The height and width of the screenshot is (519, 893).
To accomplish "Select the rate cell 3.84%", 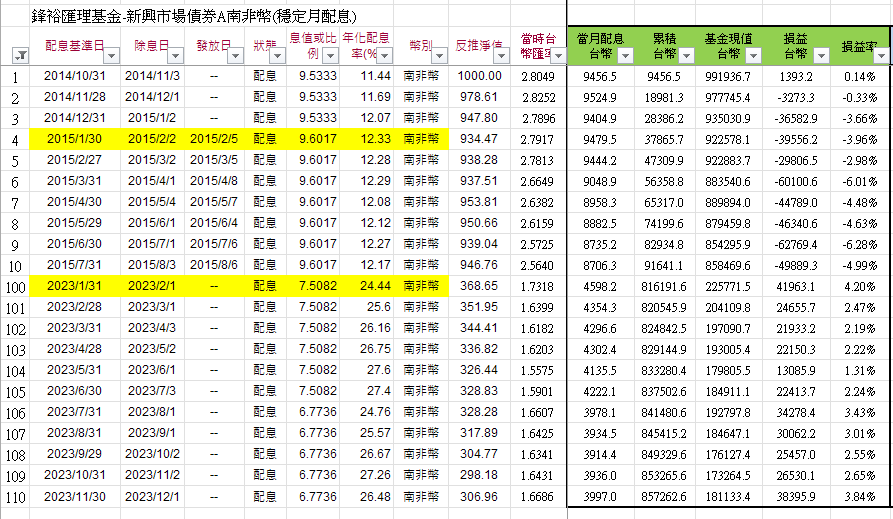I will coord(860,497).
